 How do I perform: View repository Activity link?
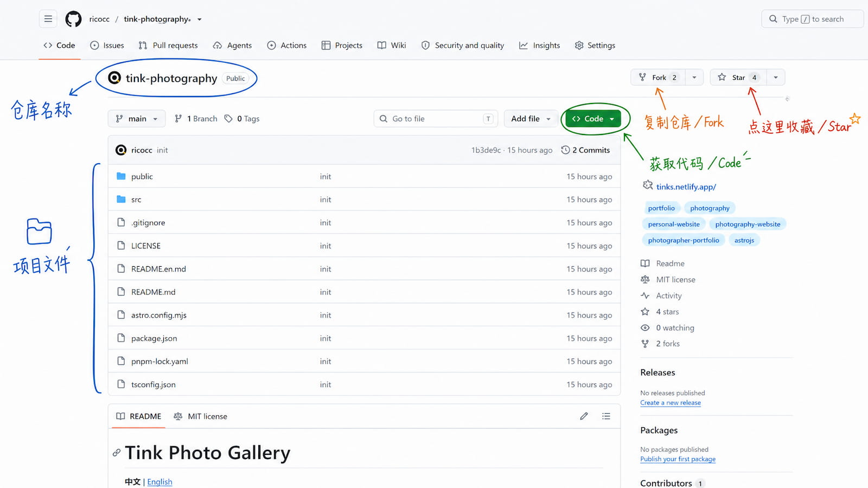(x=661, y=296)
